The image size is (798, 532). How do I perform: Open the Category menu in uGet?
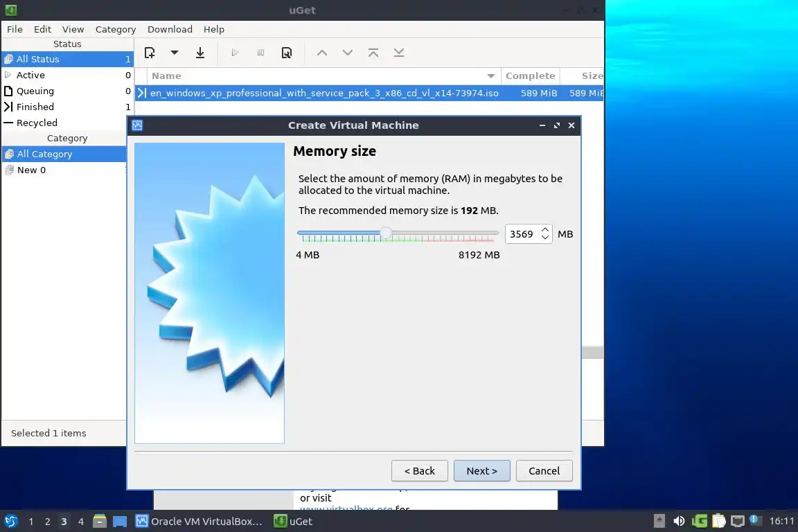[116, 29]
